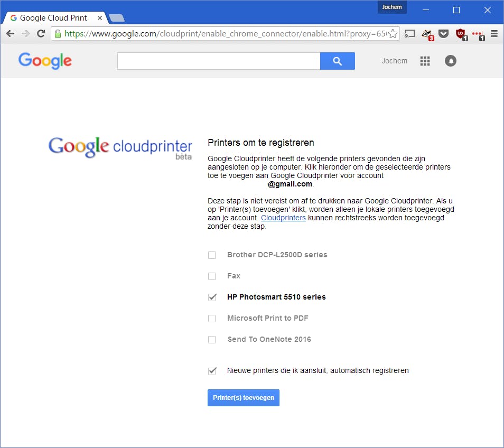Click Printer(s) toevoegen button
The image size is (504, 448).
click(244, 398)
